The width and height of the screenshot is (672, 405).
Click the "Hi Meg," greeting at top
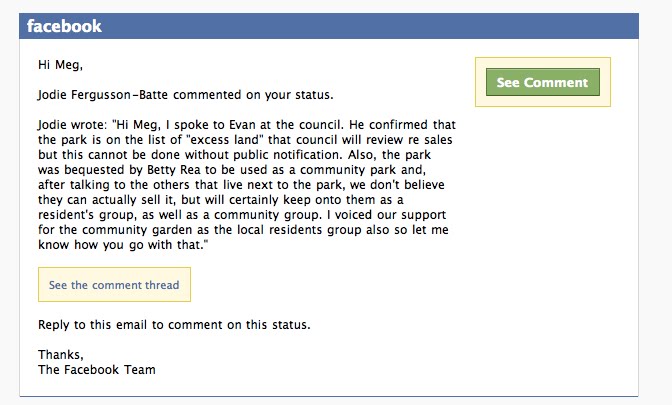[59, 66]
